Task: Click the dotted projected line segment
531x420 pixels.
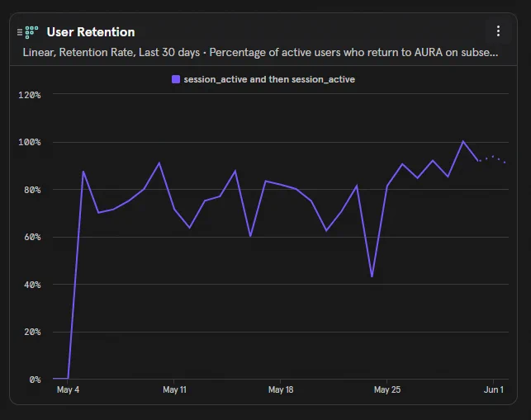Action: pos(492,158)
